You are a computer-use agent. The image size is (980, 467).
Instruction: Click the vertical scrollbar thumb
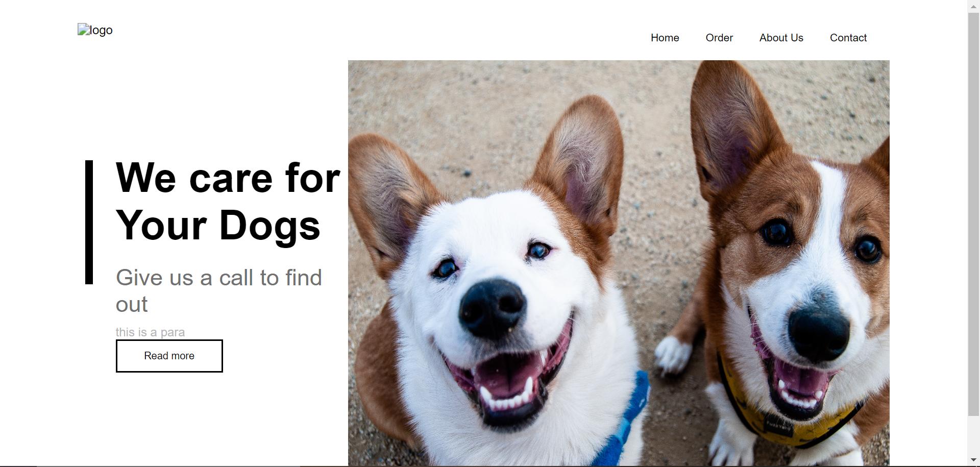coord(974,213)
